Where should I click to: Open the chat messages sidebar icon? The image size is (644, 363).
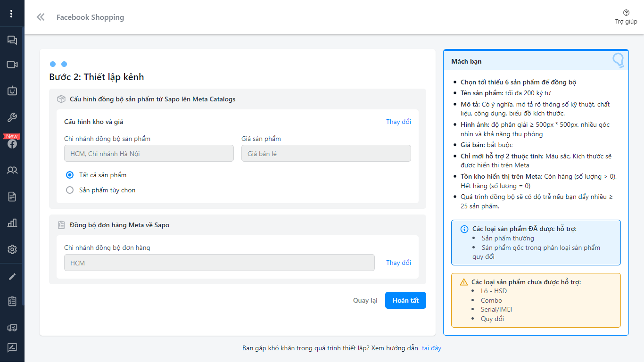12,41
